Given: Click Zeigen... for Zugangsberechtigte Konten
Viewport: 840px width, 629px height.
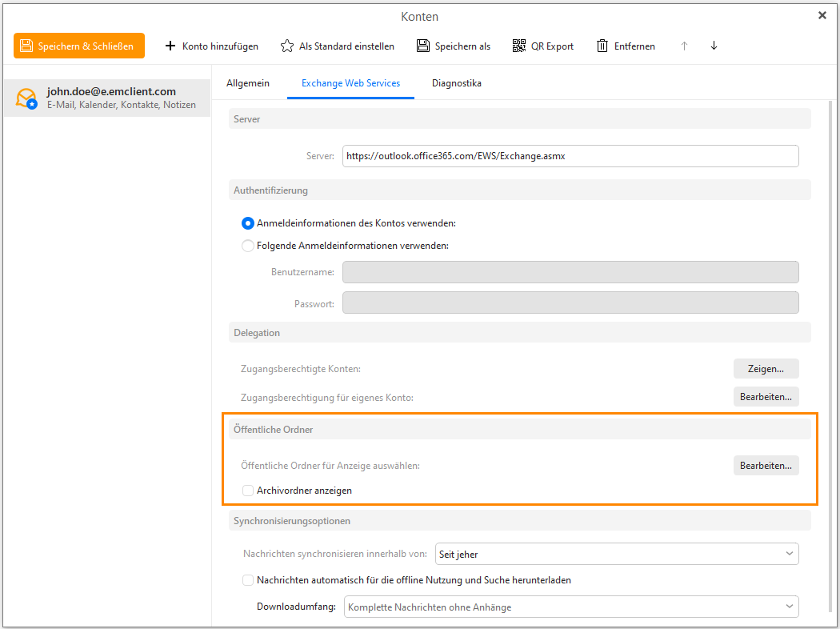Looking at the screenshot, I should click(x=766, y=369).
